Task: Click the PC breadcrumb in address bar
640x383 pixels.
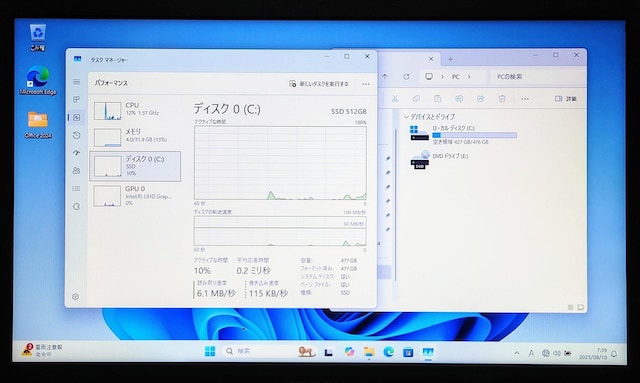Action: click(x=456, y=76)
